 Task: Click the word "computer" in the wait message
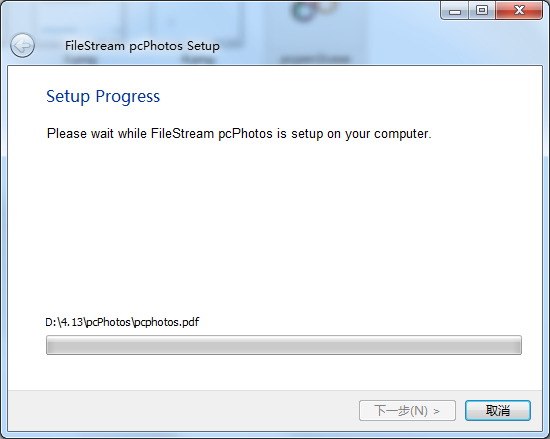[x=402, y=134]
